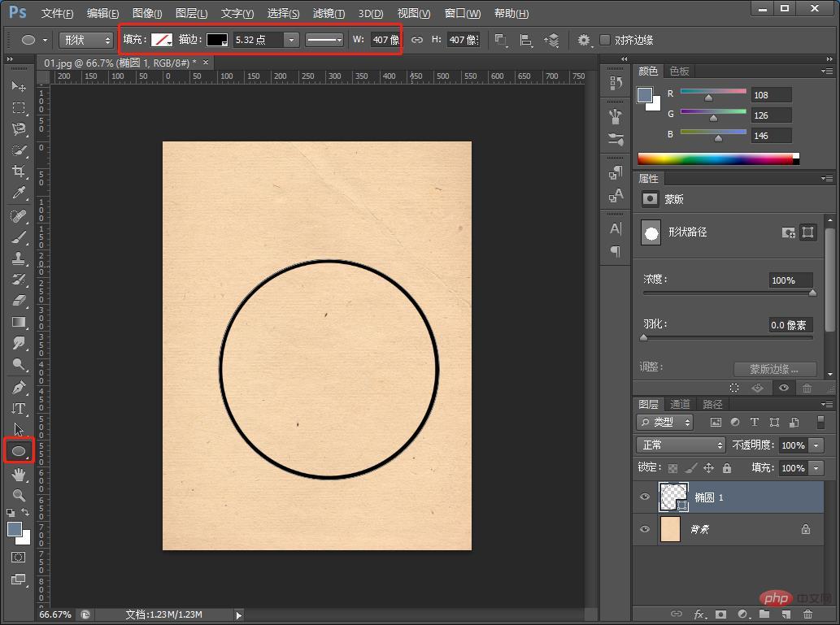Hide the 椭圆 1 layer

click(x=645, y=497)
